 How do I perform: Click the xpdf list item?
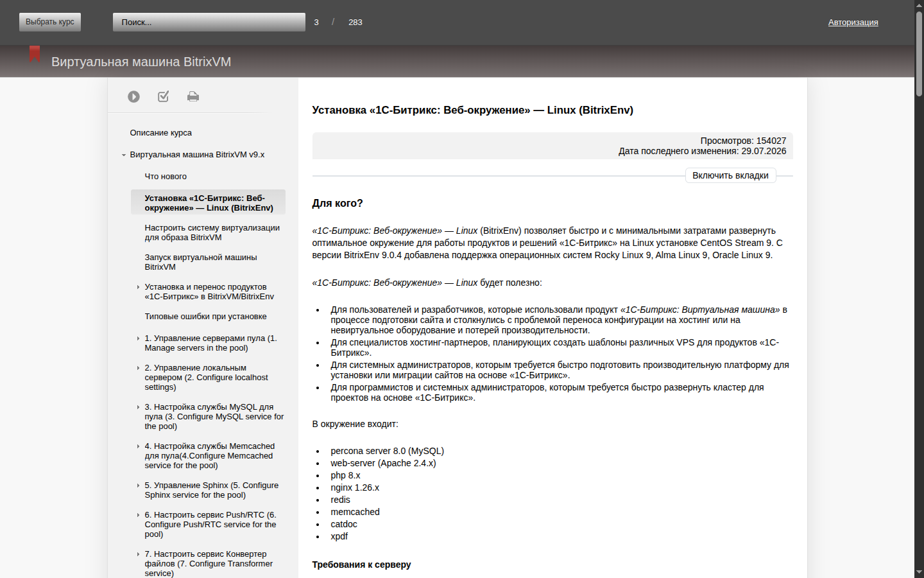point(339,536)
